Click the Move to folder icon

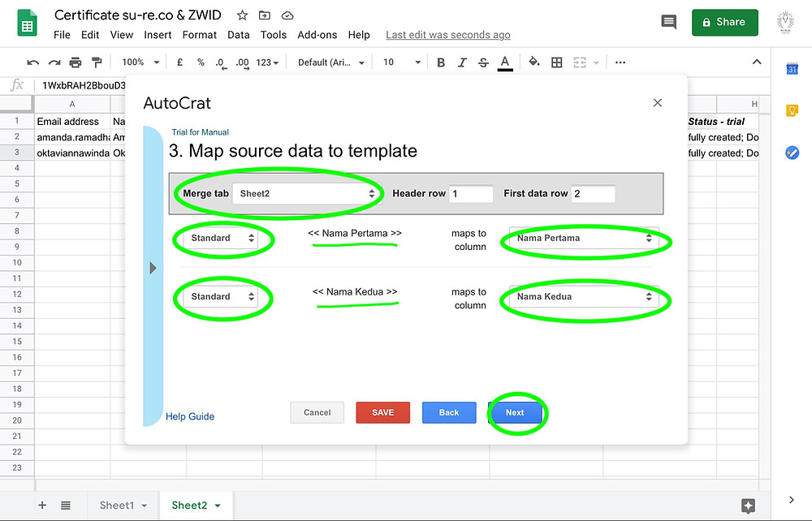[x=265, y=15]
